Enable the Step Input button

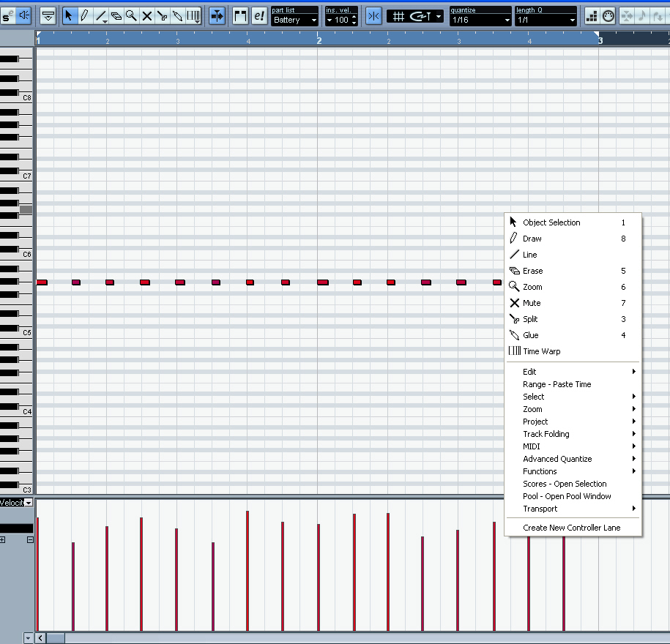tap(592, 16)
